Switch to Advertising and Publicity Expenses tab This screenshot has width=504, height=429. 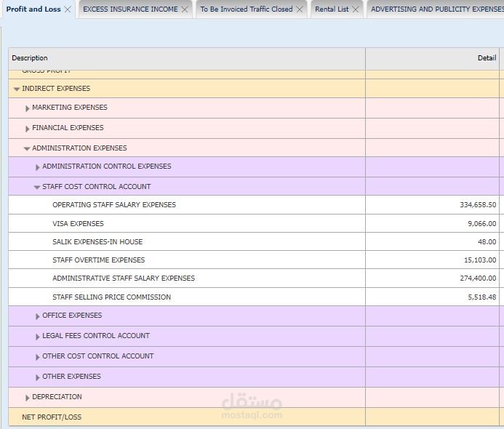pyautogui.click(x=437, y=9)
